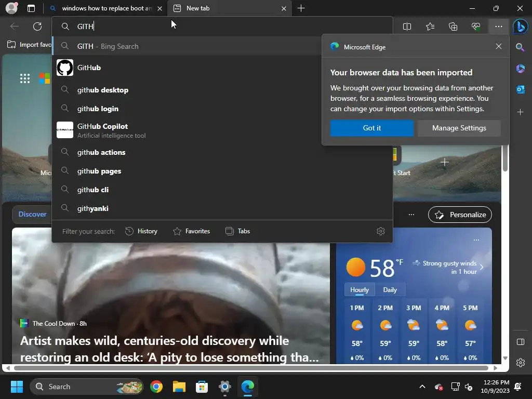
Task: Choose the github cli suggestion
Action: 222,190
